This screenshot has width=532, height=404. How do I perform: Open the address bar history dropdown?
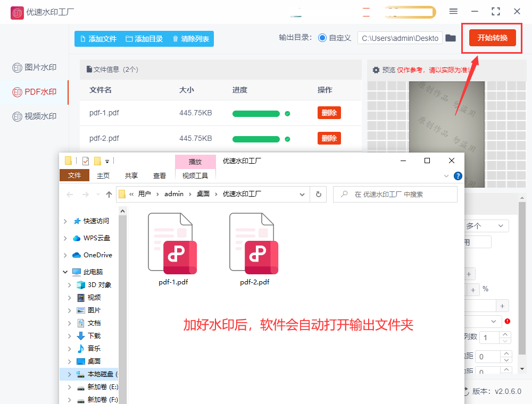click(x=302, y=195)
